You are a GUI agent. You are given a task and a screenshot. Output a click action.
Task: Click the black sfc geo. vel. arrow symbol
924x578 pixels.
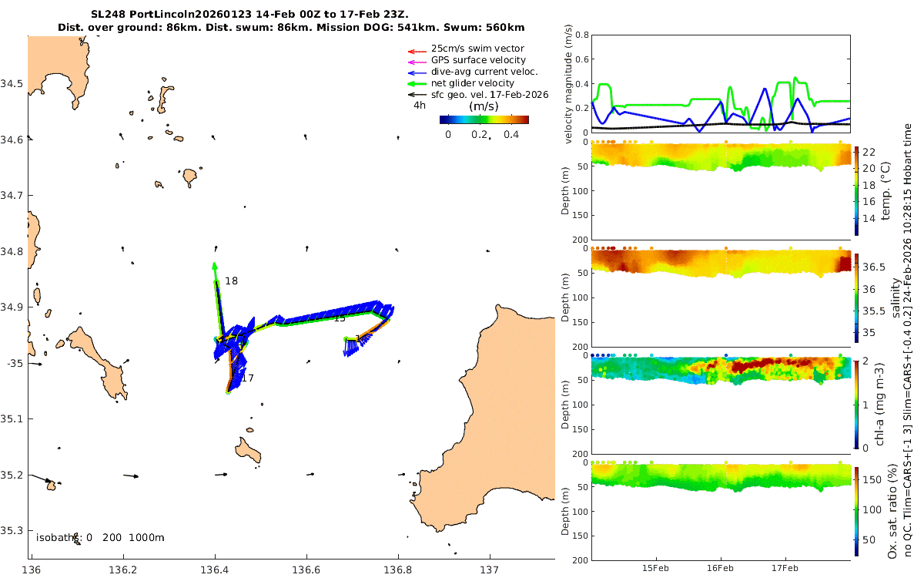(417, 95)
